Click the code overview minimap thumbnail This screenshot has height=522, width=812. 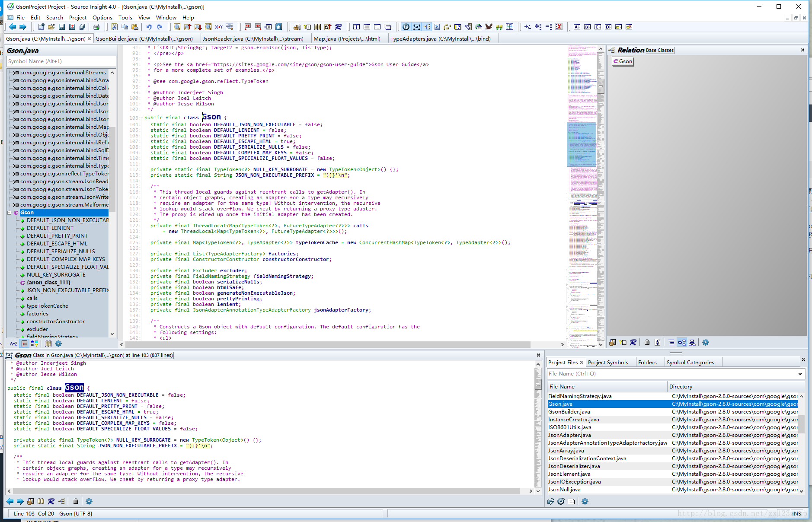[581, 144]
